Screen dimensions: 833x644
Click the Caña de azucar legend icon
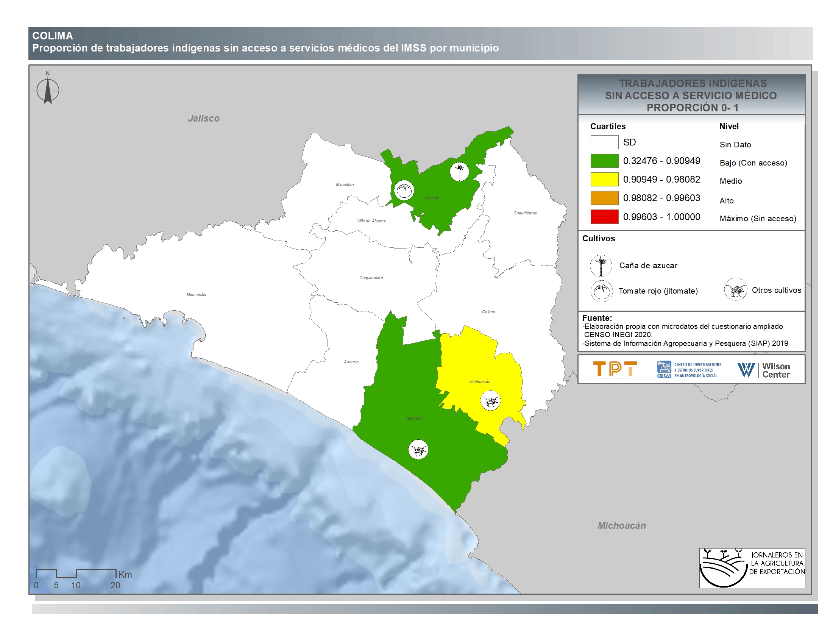(601, 266)
